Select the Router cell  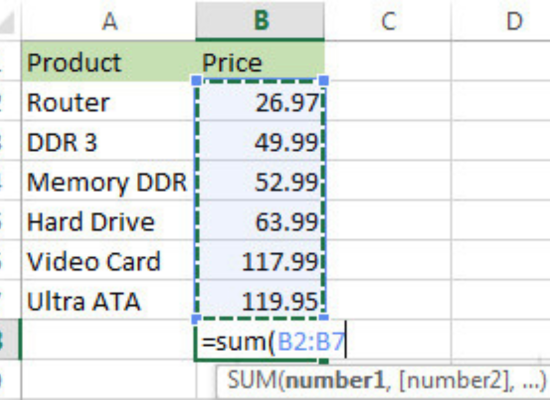[x=109, y=101]
